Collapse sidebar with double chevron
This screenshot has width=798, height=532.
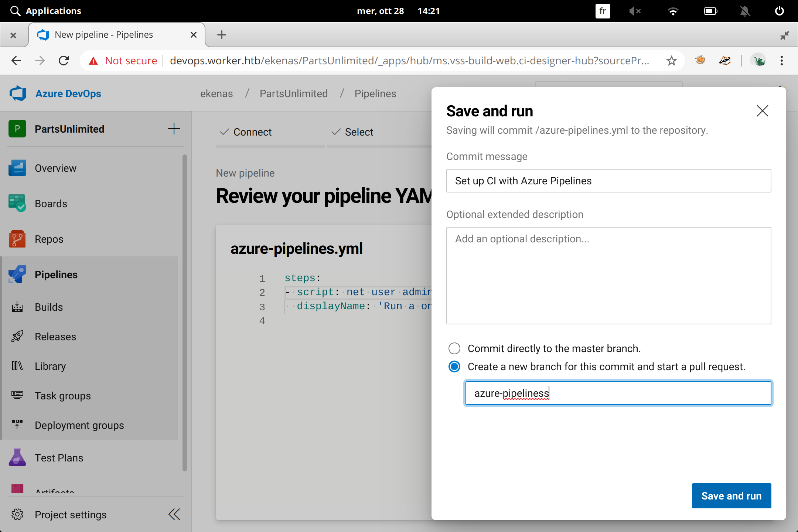tap(174, 514)
